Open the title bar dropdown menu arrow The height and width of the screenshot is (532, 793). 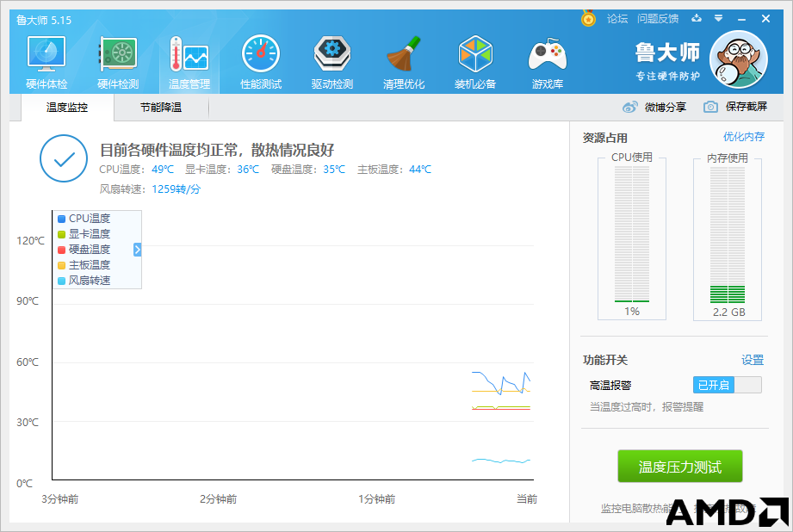point(718,19)
